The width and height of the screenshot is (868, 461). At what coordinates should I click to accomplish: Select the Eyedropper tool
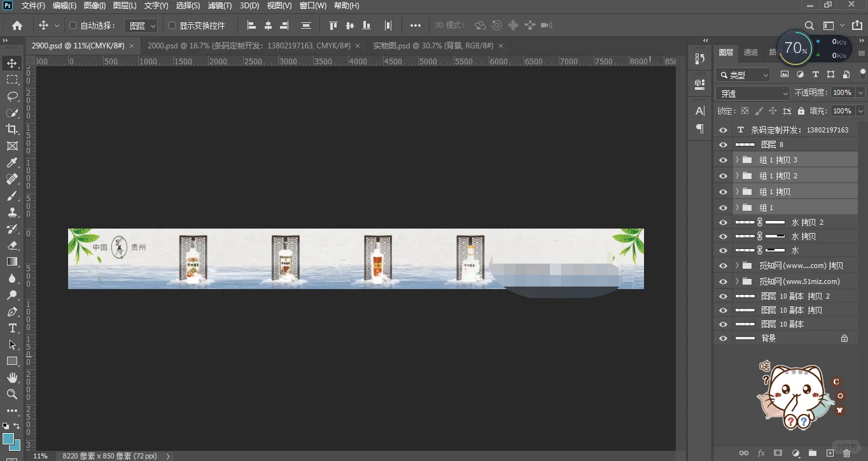tap(12, 163)
